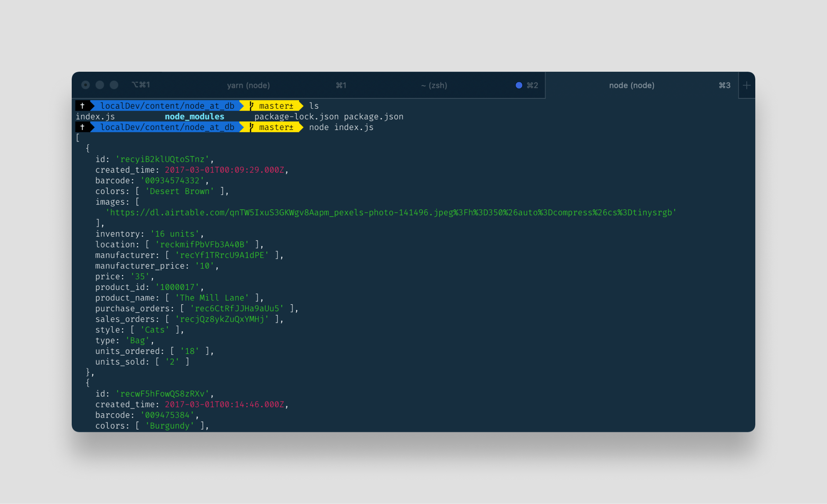Click the package-lock.json file name
The height and width of the screenshot is (504, 827).
[297, 117]
